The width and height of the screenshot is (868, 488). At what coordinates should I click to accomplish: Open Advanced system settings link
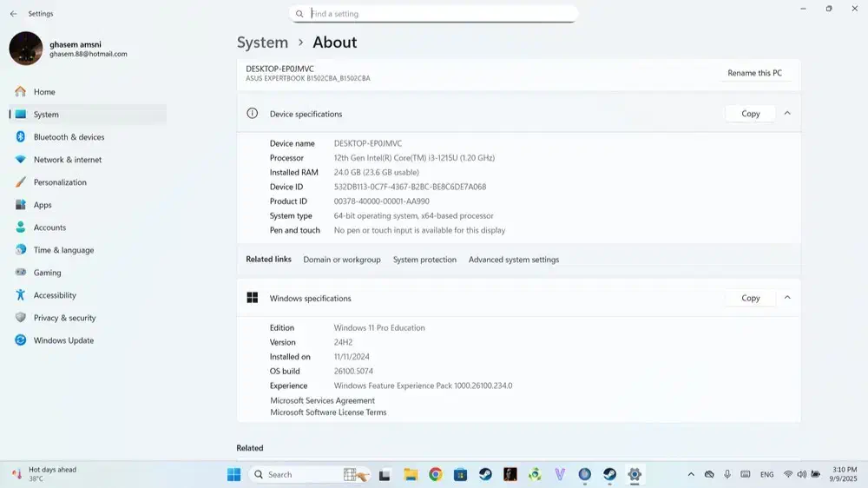click(x=514, y=260)
